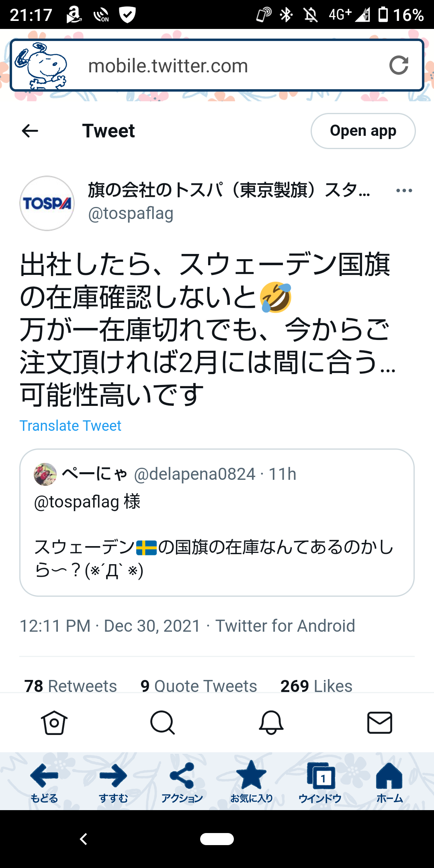Screen dimensions: 434x868
Task: Open notifications bell icon
Action: [271, 723]
